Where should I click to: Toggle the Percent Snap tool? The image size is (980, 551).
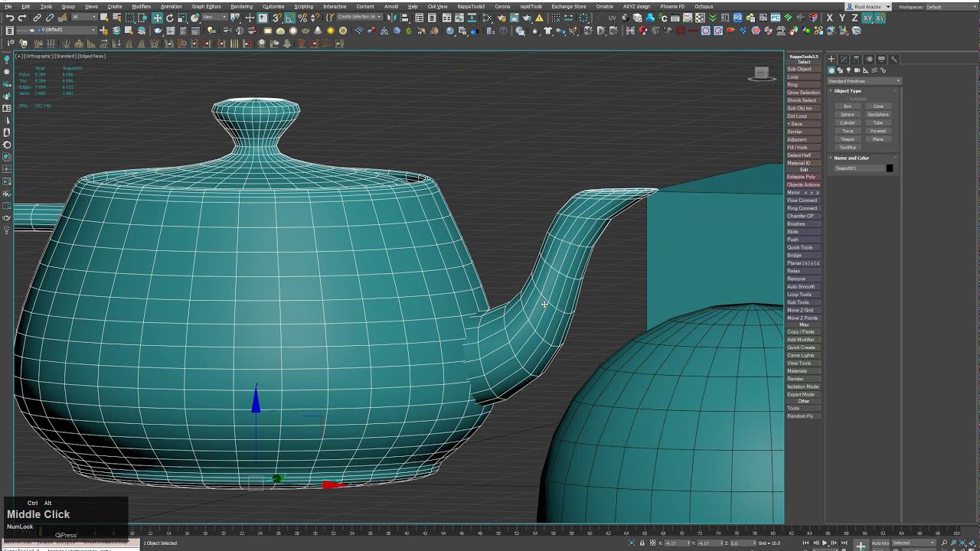pyautogui.click(x=302, y=18)
